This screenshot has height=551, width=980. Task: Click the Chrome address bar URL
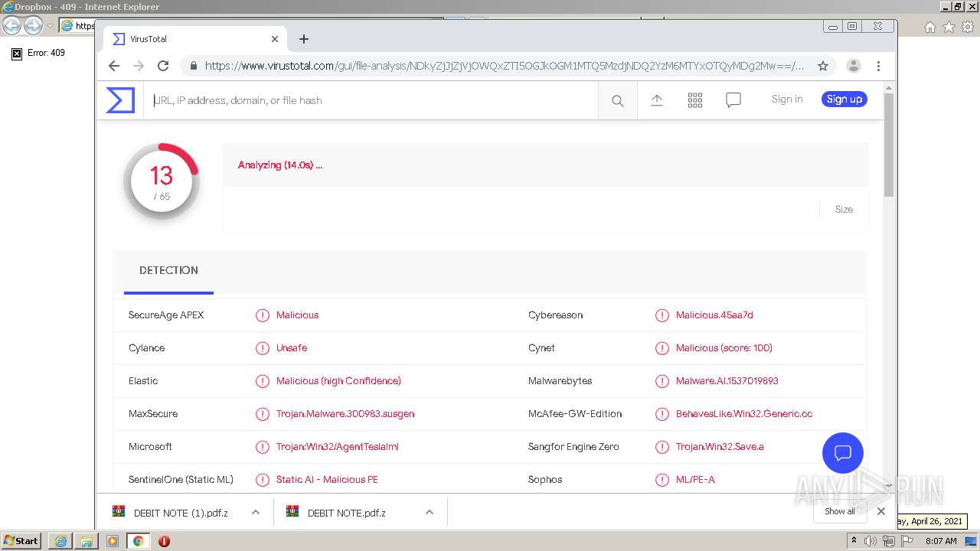click(x=505, y=66)
